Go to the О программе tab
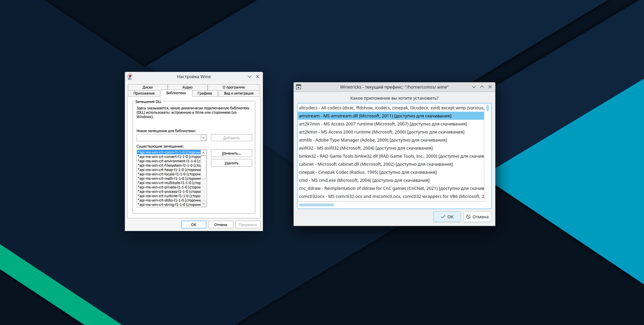This screenshot has height=325, width=644. (x=234, y=87)
